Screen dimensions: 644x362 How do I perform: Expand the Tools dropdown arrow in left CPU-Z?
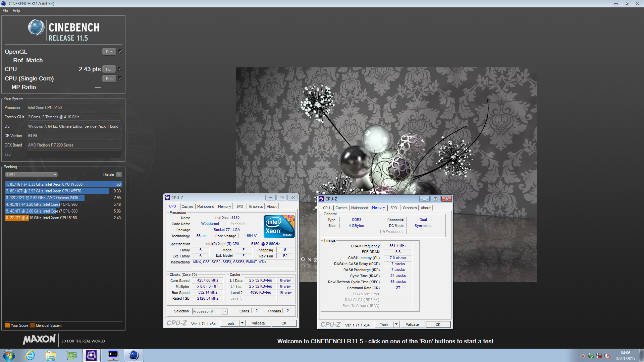point(242,323)
